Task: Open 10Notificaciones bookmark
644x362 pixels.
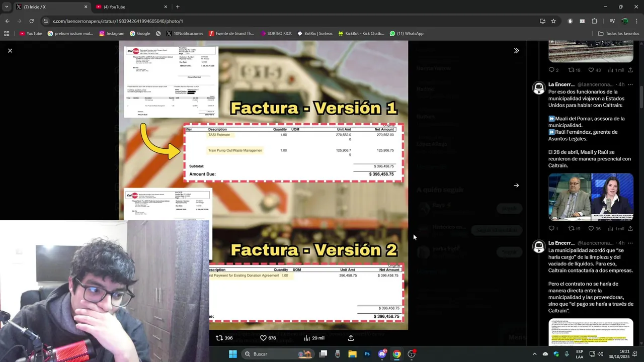Action: tap(185, 33)
